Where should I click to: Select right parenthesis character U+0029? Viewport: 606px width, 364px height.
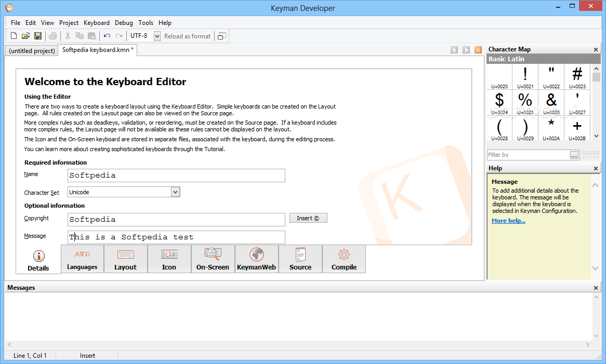[525, 129]
